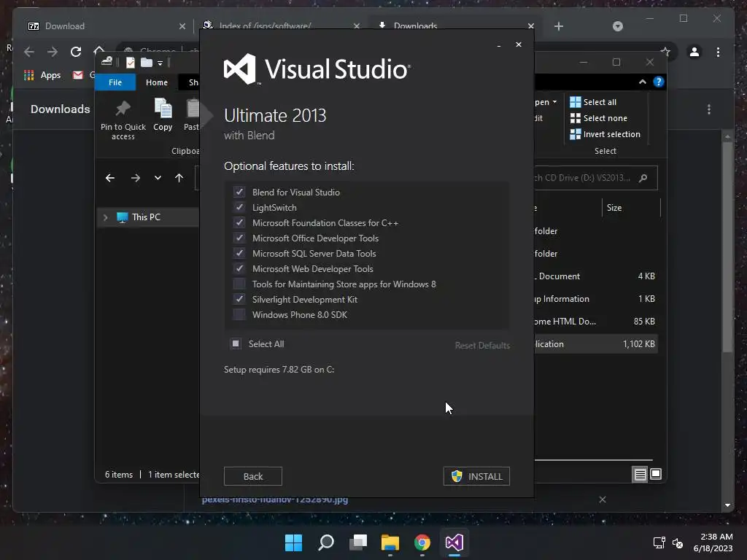The width and height of the screenshot is (747, 560).
Task: Open Task View on taskbar
Action: (x=358, y=542)
